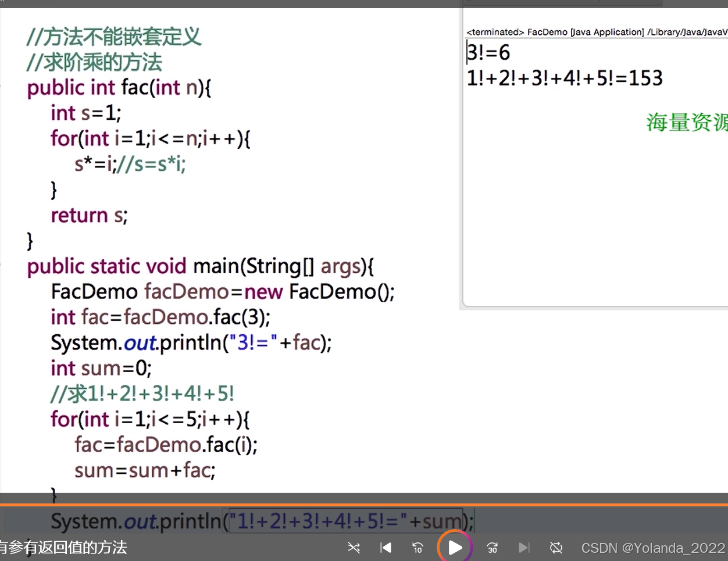Click comment '//求1!+2!+3!+4!+5!'
Screen dimensions: 728x561
click(x=142, y=394)
